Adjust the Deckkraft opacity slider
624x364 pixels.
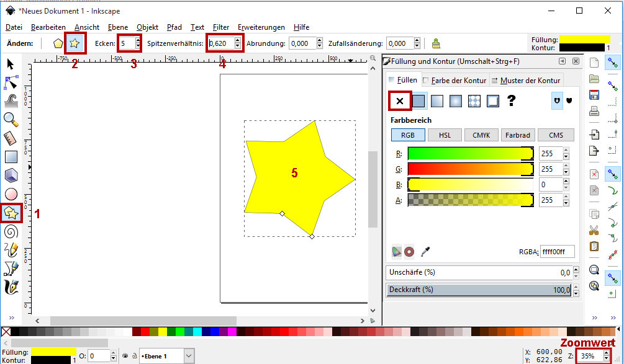coord(479,290)
